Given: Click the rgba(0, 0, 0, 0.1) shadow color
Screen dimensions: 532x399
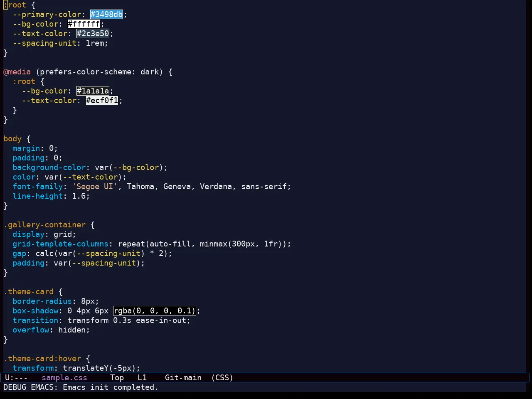Looking at the screenshot, I should click(154, 311).
